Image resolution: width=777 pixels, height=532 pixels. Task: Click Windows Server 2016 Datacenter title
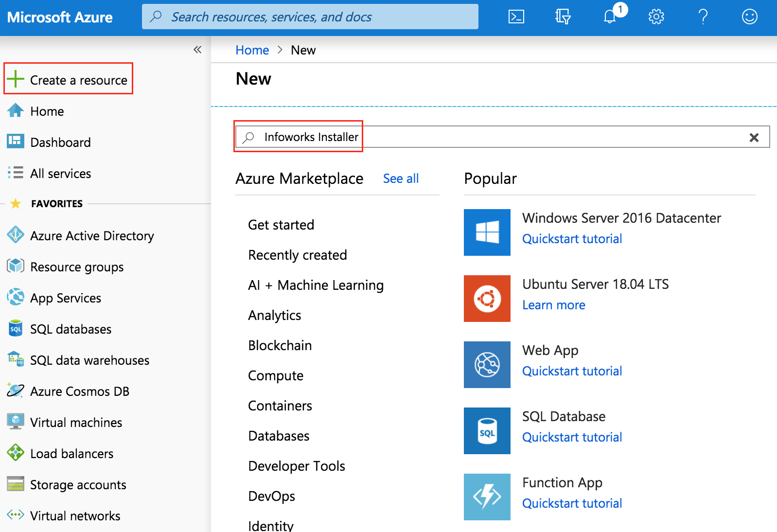click(x=621, y=218)
